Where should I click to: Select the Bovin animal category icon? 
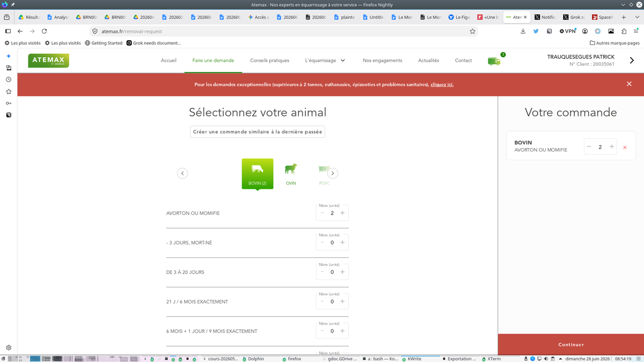point(258,174)
